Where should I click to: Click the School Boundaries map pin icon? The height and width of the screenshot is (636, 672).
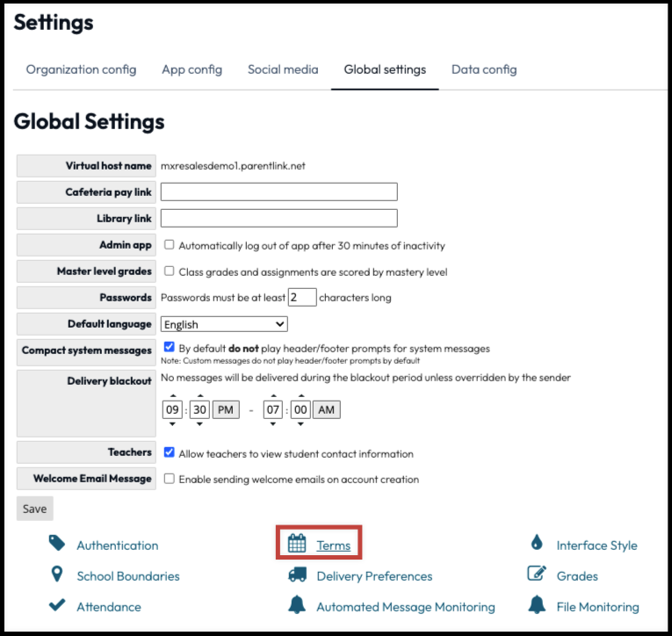(57, 575)
